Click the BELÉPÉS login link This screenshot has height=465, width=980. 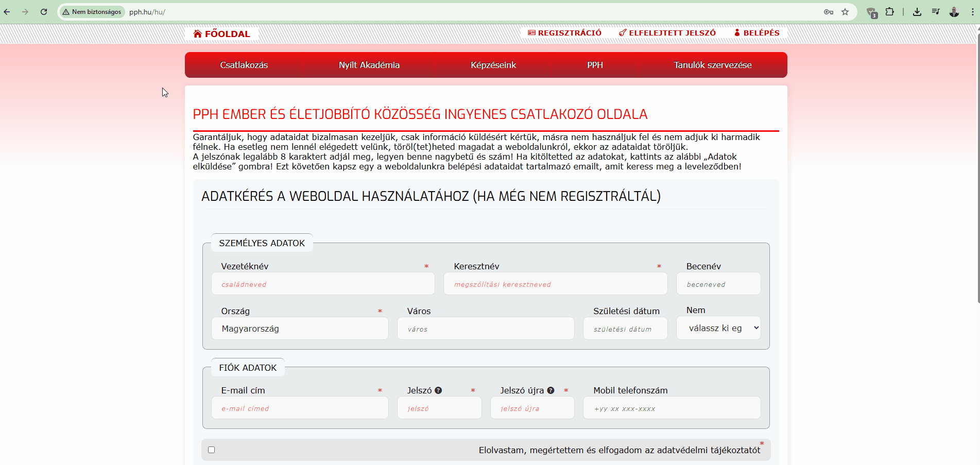pyautogui.click(x=757, y=33)
